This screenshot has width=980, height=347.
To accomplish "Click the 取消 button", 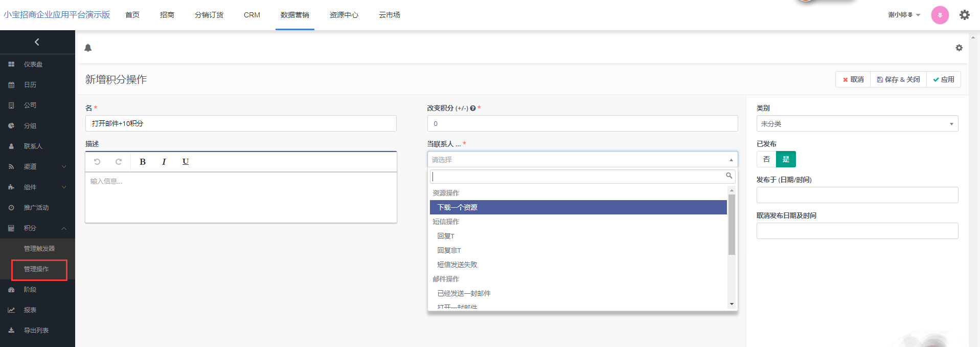I will click(853, 79).
